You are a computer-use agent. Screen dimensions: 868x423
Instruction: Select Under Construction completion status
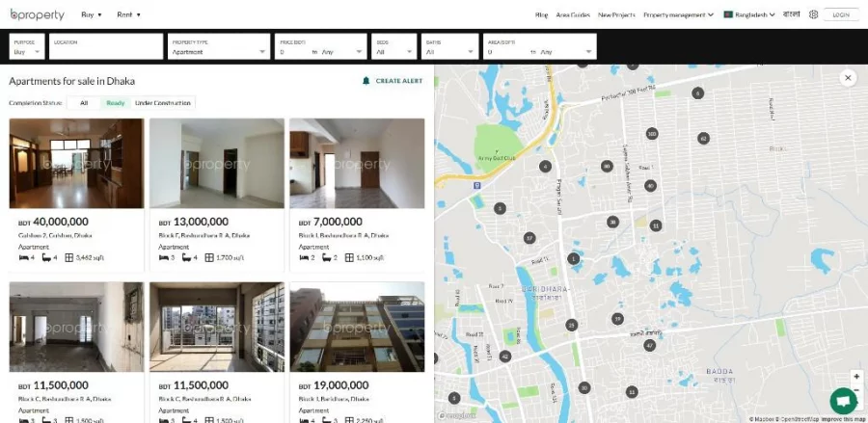(163, 103)
